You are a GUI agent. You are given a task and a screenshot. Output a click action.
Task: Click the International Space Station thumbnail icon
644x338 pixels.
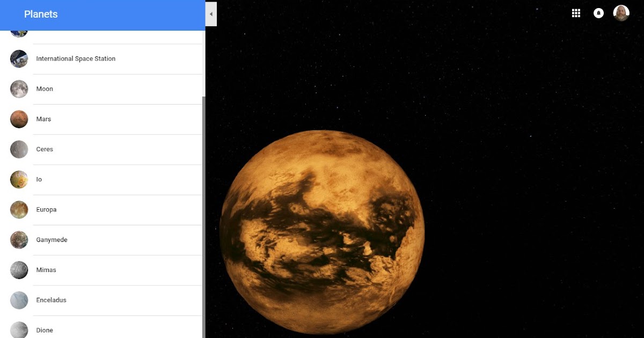19,59
